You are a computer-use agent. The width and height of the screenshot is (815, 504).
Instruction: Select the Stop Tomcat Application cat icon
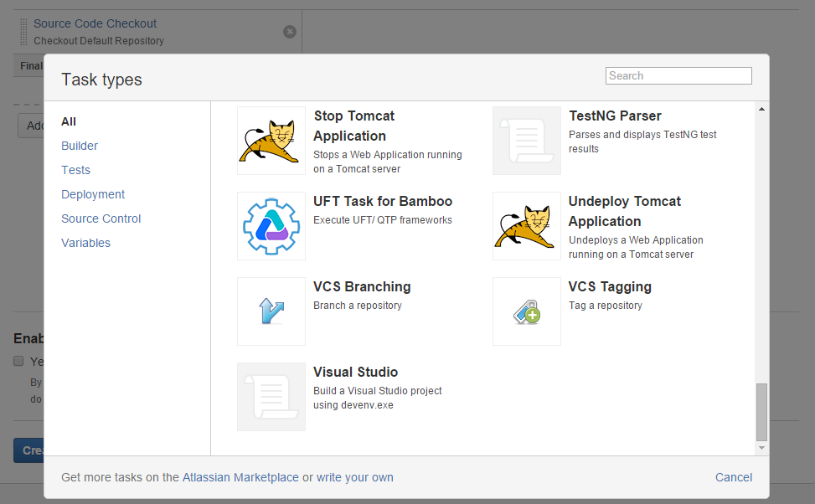tap(271, 141)
